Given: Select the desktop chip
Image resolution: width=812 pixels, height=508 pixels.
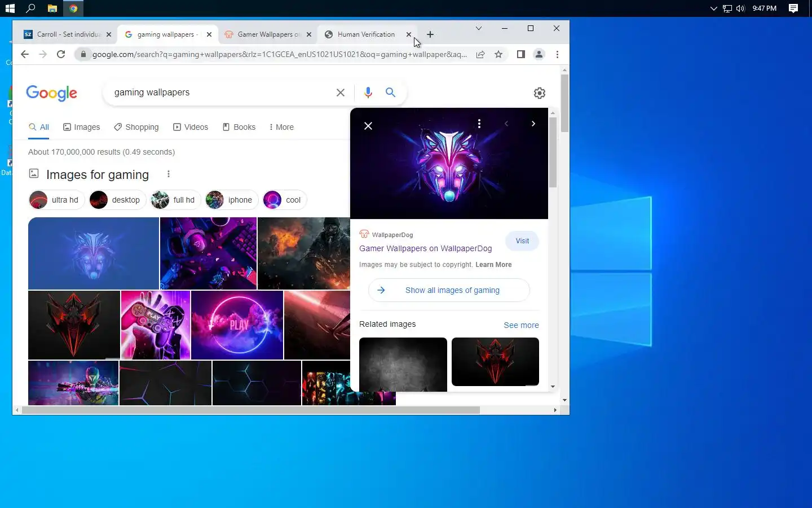Looking at the screenshot, I should pyautogui.click(x=117, y=200).
